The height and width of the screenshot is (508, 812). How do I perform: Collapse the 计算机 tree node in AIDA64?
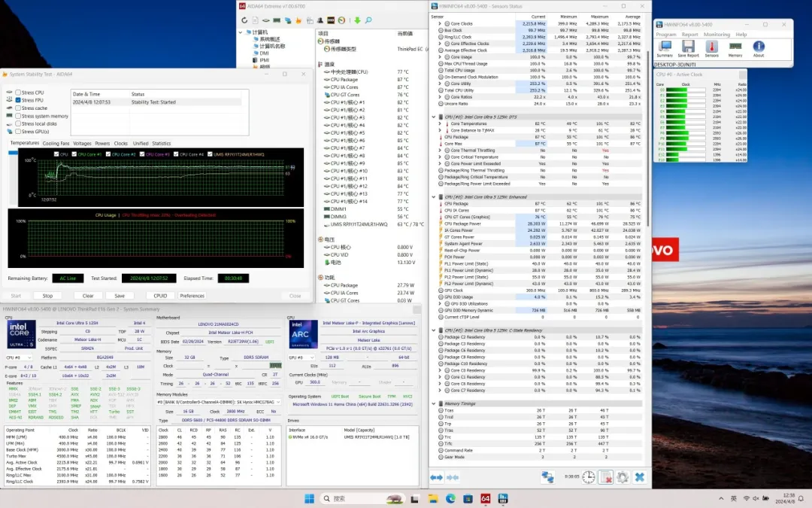pyautogui.click(x=241, y=32)
